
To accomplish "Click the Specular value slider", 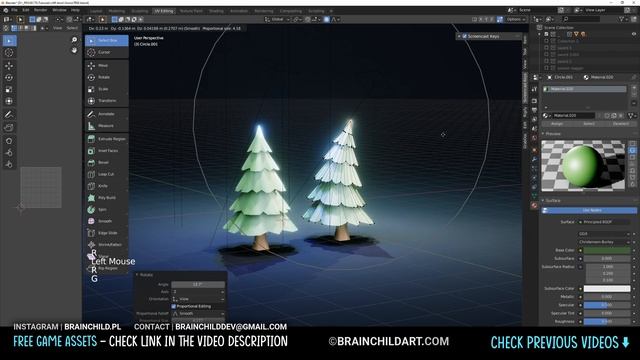I will click(607, 305).
